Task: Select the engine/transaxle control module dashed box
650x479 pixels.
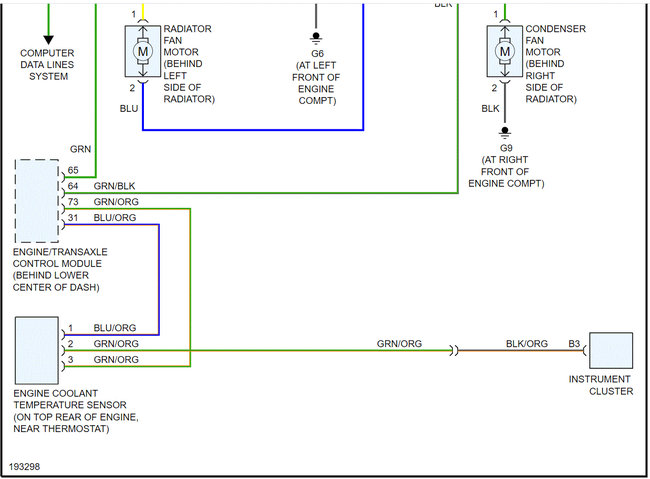Action: 37,201
